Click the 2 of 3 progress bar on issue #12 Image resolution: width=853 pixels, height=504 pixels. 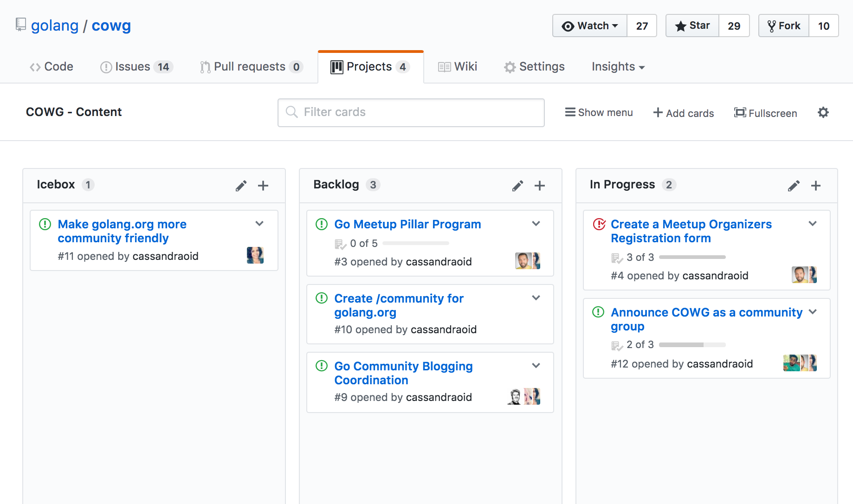[692, 345]
